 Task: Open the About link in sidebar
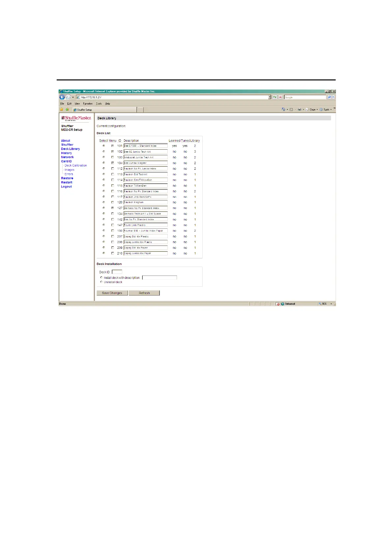(66, 140)
